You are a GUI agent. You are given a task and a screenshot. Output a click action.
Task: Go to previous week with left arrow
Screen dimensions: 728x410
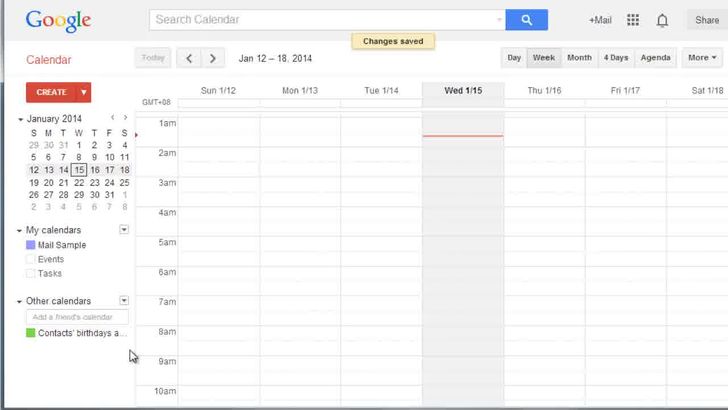pyautogui.click(x=191, y=58)
